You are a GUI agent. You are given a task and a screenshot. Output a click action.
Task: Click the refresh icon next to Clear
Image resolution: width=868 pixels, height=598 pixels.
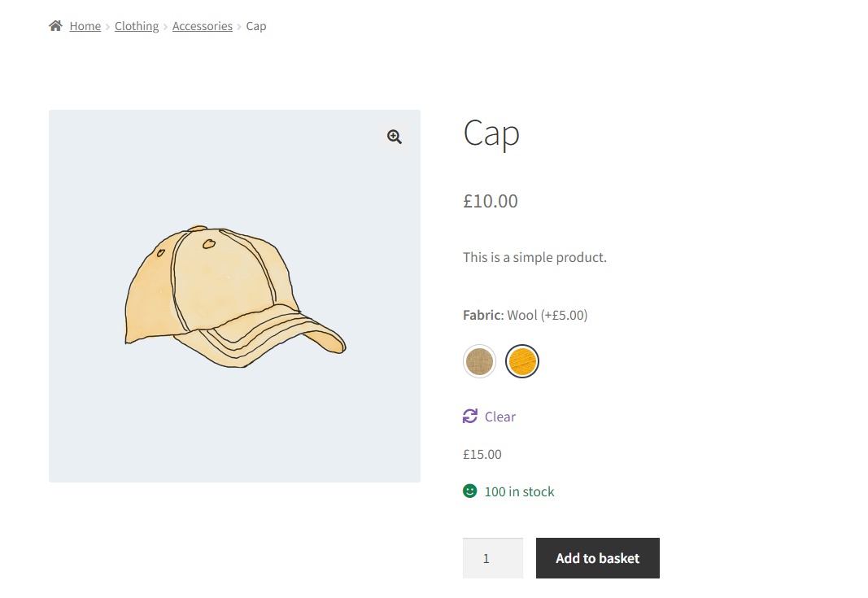click(x=469, y=416)
